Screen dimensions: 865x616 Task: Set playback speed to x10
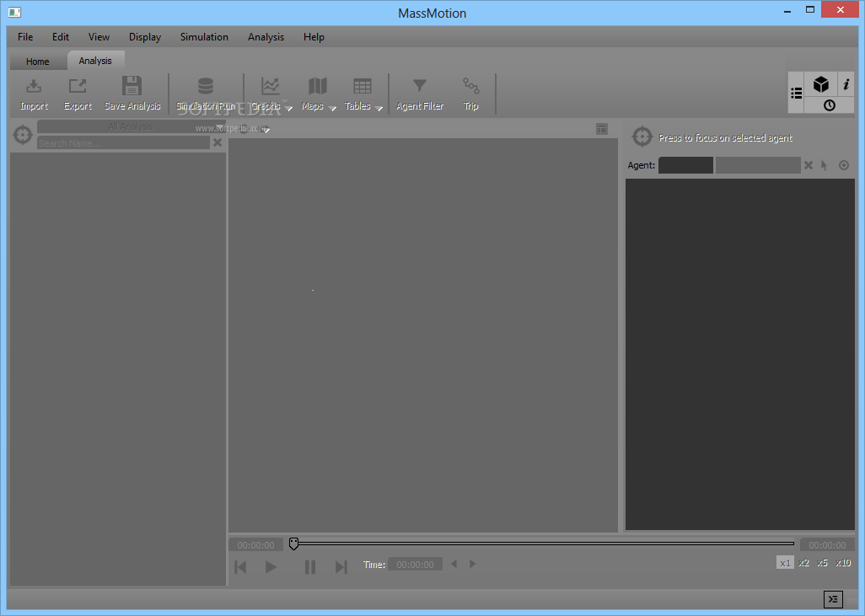coord(843,563)
